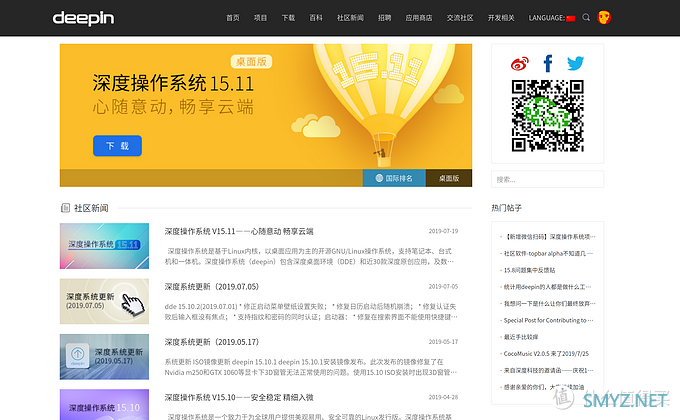The image size is (680, 420).
Task: Open thumbnail for 深度系统更新 2019.05.17
Action: (x=104, y=357)
